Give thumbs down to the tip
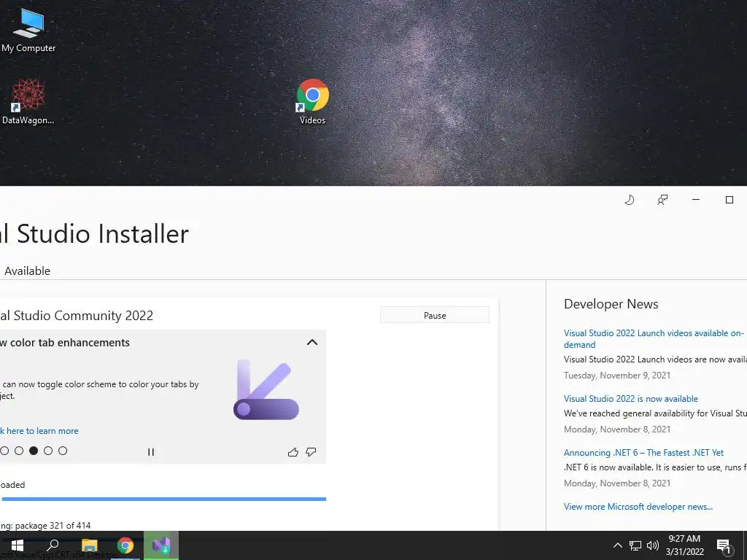This screenshot has height=560, width=747. [x=311, y=452]
